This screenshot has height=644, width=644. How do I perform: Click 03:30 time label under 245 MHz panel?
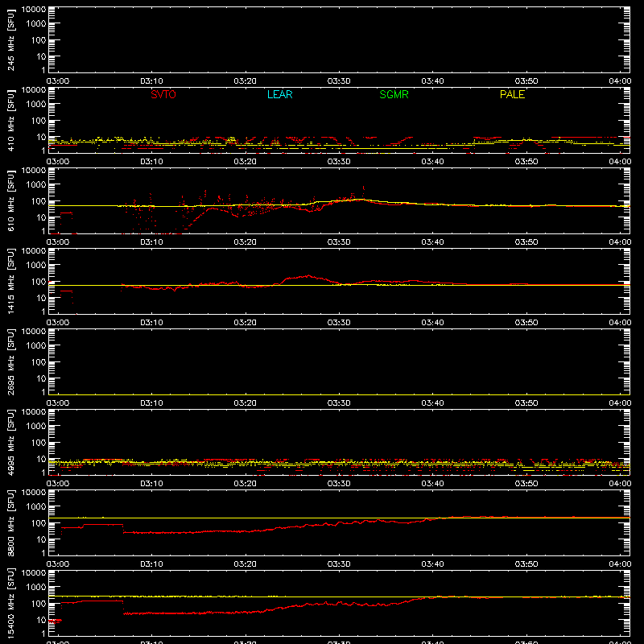(339, 81)
